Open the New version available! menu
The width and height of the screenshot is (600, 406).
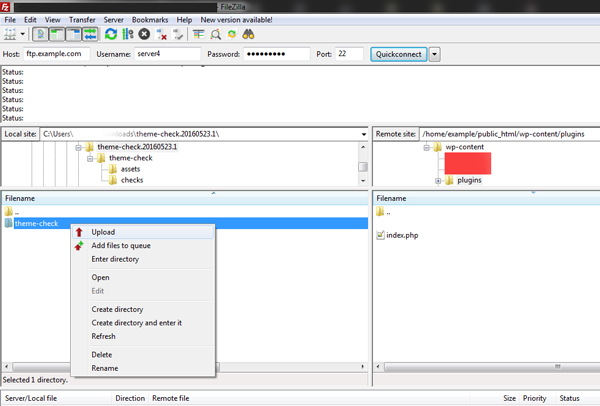[236, 20]
